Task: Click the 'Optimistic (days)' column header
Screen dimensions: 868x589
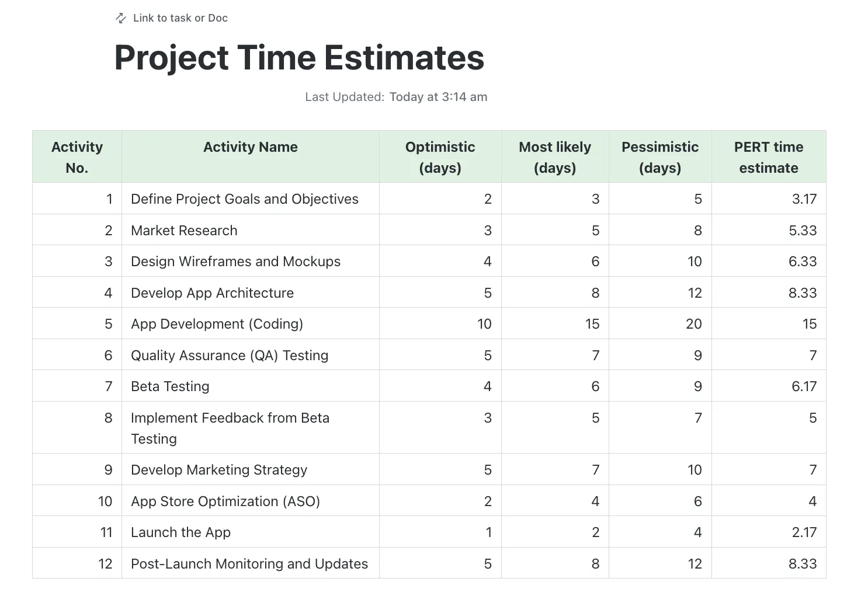Action: tap(440, 157)
